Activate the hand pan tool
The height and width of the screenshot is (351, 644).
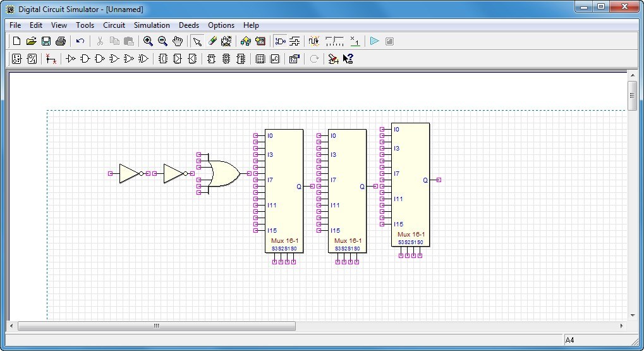click(178, 41)
